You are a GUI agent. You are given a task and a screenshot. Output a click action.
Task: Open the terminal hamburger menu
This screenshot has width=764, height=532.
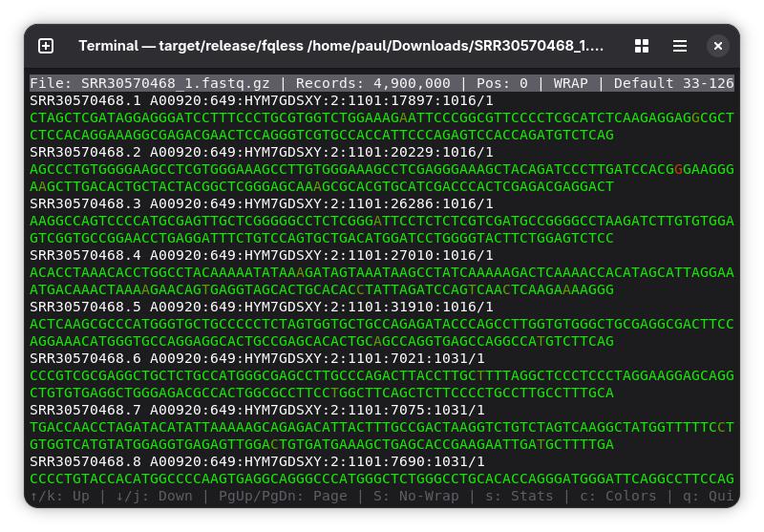pyautogui.click(x=680, y=46)
